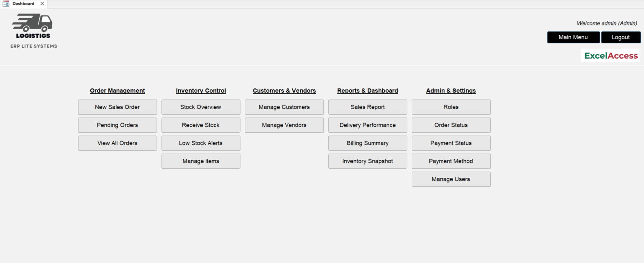Viewport: 644px width, 263px height.
Task: Switch to the Dashboard tab
Action: [23, 4]
